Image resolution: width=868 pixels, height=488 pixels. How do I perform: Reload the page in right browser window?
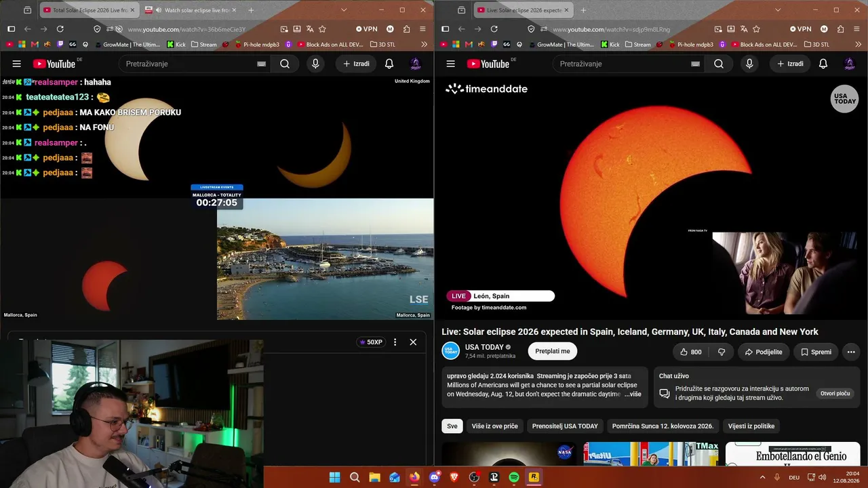pyautogui.click(x=494, y=29)
